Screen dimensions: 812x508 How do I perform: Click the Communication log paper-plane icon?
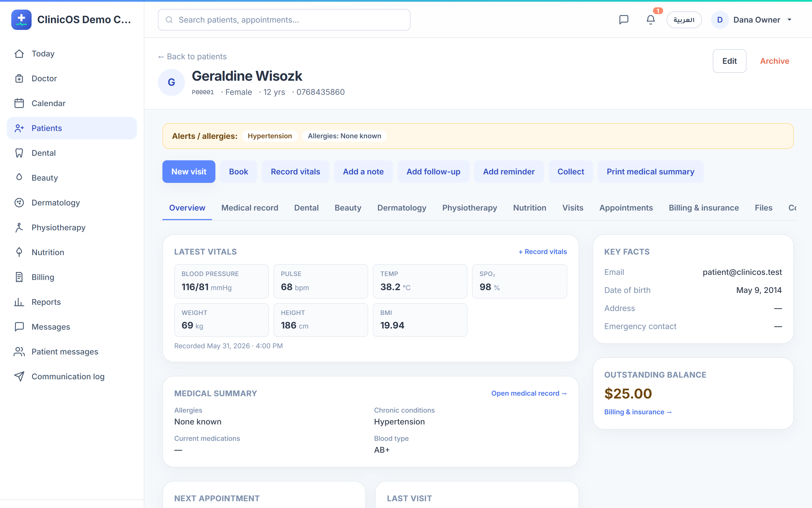pyautogui.click(x=19, y=377)
